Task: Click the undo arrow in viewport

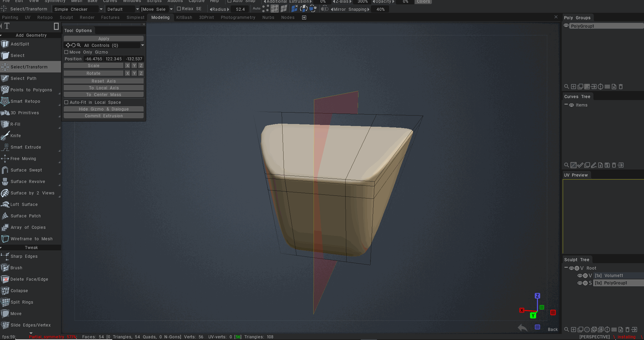Action: click(522, 328)
